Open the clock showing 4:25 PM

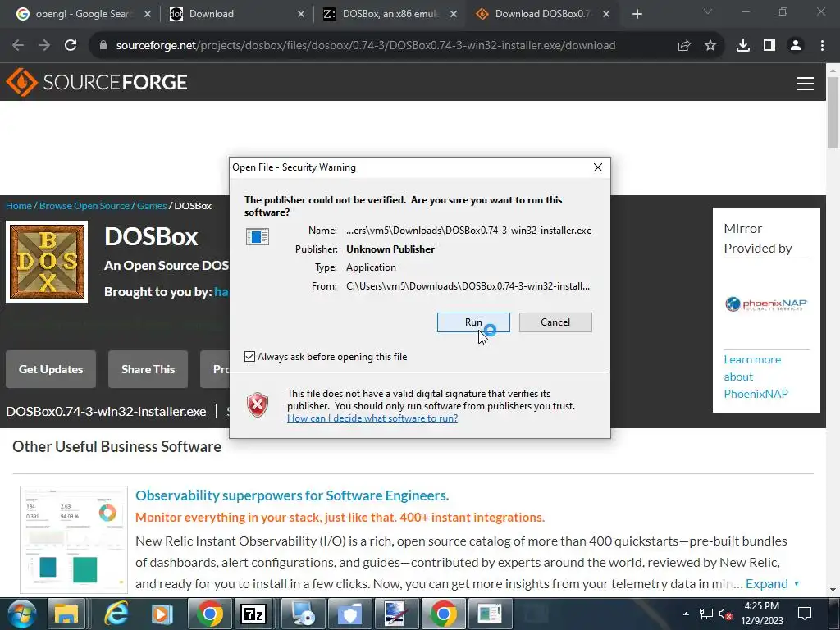[762, 614]
